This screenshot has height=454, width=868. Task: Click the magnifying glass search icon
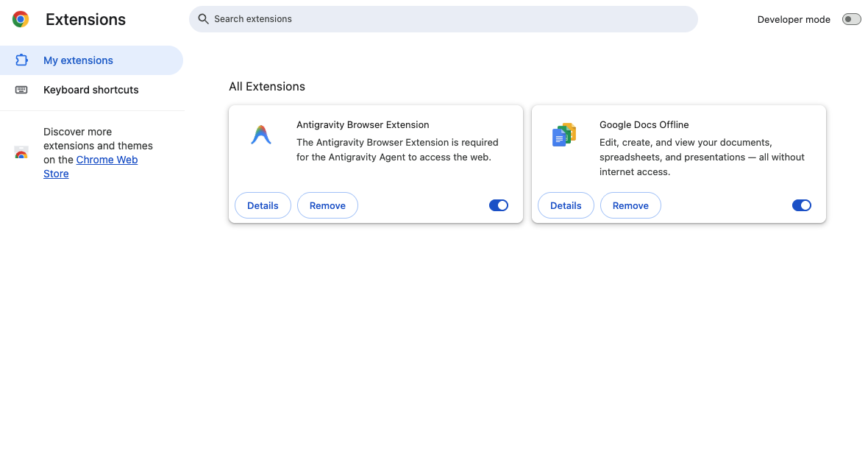(203, 19)
